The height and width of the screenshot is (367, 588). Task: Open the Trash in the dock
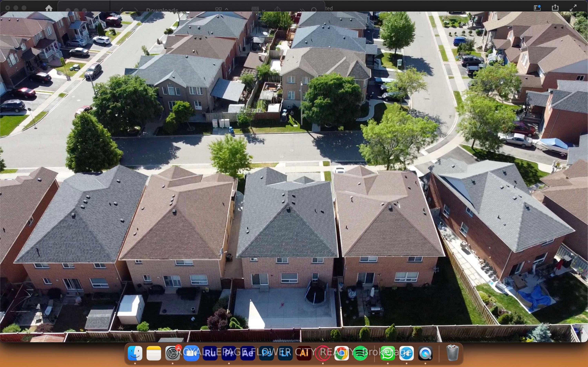point(452,353)
